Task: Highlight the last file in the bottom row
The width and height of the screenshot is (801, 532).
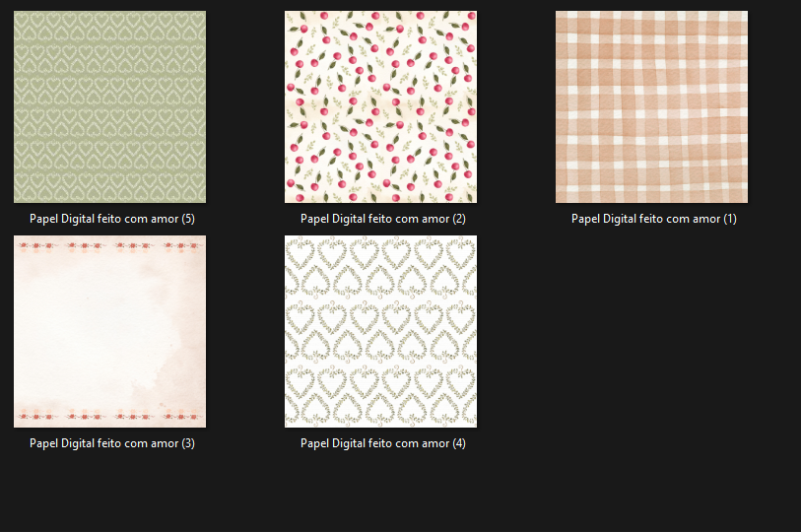Action: [x=380, y=331]
